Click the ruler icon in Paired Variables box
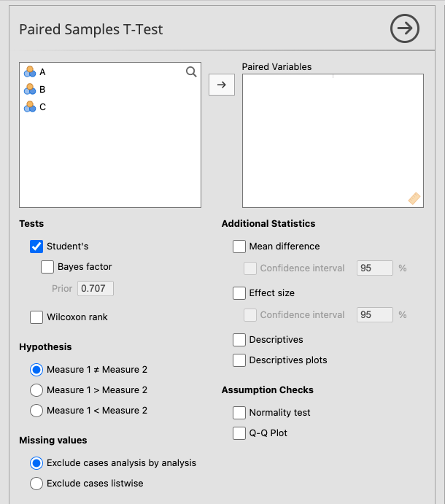 (414, 198)
